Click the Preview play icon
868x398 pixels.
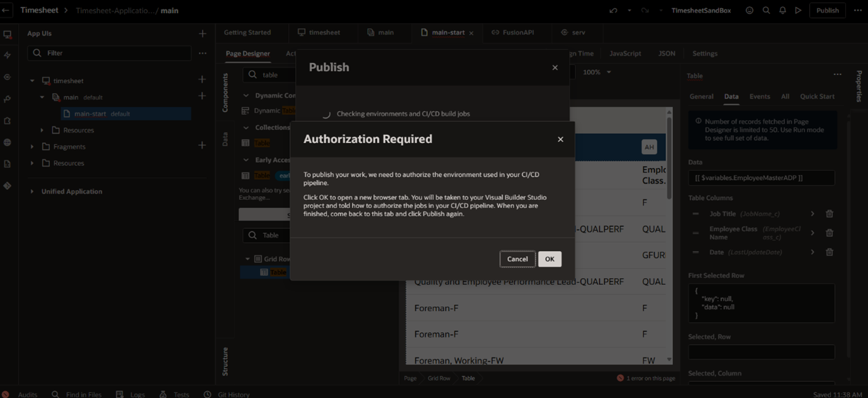(798, 11)
